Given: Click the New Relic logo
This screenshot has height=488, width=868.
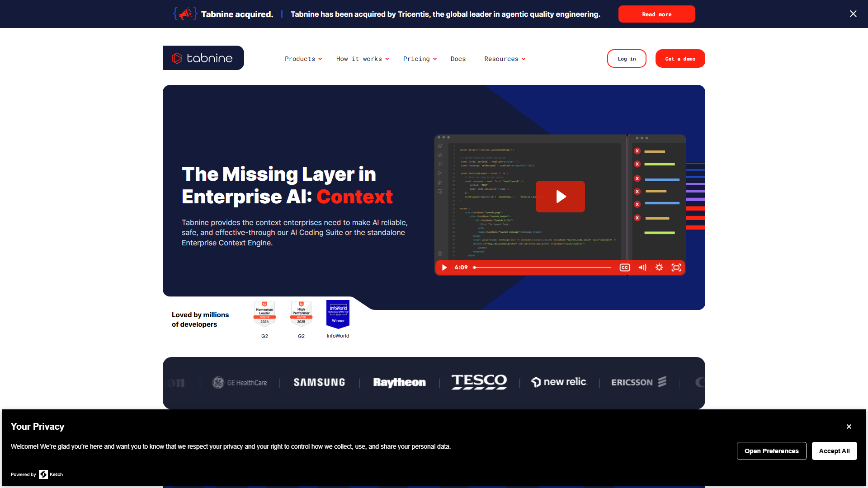Looking at the screenshot, I should point(559,382).
